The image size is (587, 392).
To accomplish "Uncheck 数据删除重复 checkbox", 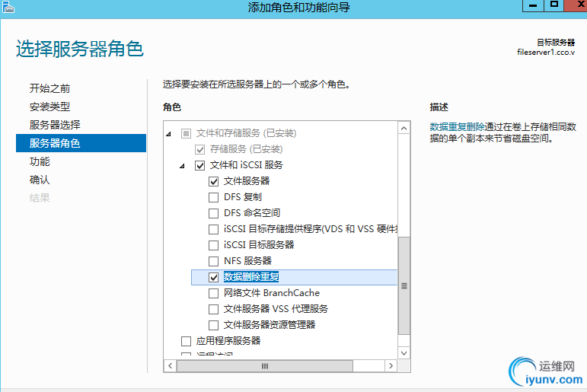I will coord(213,277).
